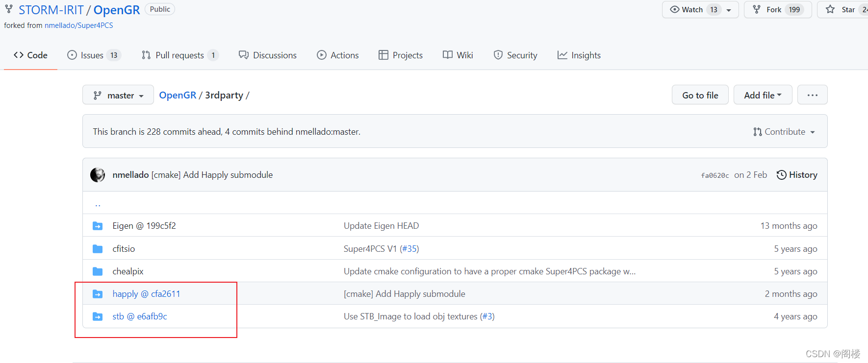Open the happly @ cfa2611 submodule

point(146,294)
